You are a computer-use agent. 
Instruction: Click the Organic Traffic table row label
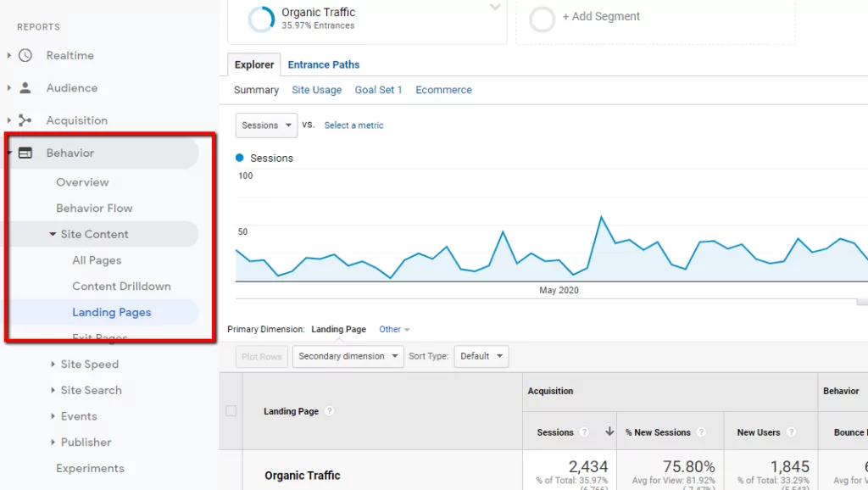[303, 475]
